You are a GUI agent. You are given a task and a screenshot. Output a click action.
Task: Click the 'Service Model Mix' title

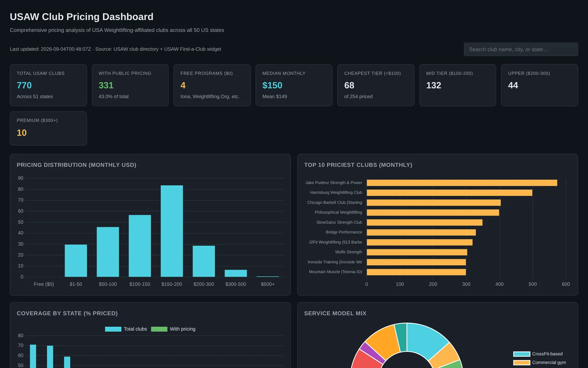335,313
